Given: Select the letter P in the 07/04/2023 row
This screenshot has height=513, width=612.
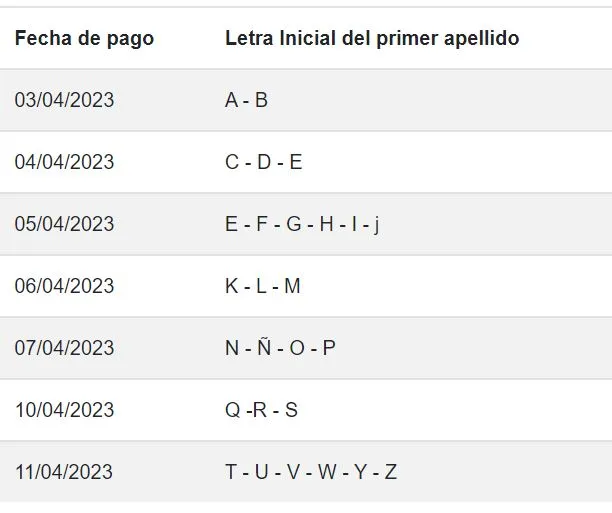Looking at the screenshot, I should click(329, 348).
